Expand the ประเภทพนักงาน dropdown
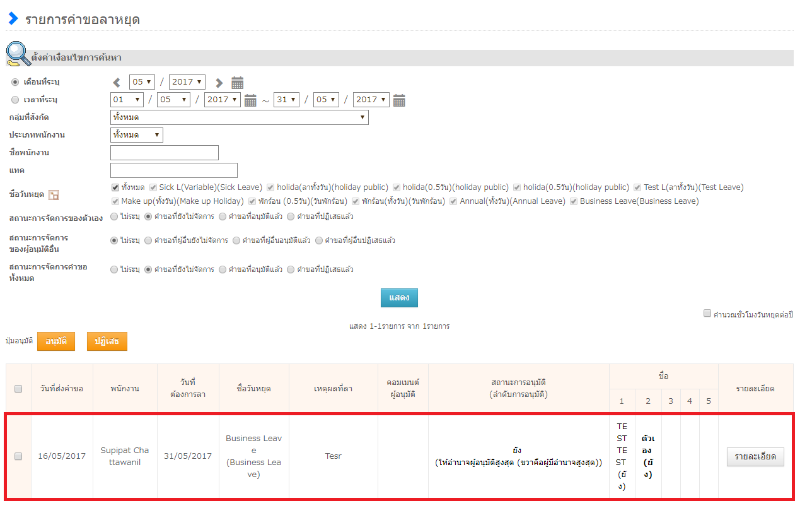The height and width of the screenshot is (508, 812). tap(137, 135)
